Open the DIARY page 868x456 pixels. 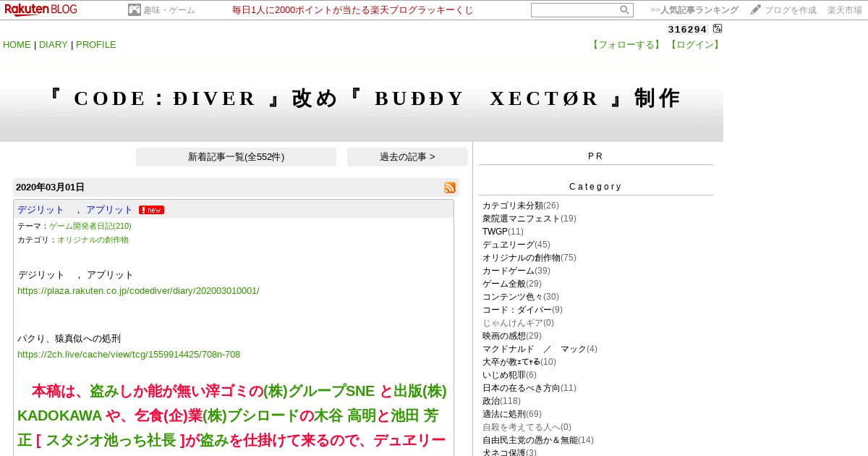(x=53, y=45)
